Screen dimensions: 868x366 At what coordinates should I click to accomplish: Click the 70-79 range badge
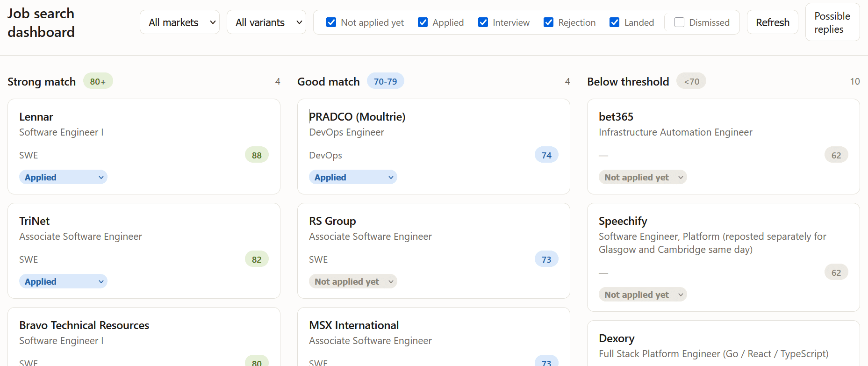(x=385, y=81)
